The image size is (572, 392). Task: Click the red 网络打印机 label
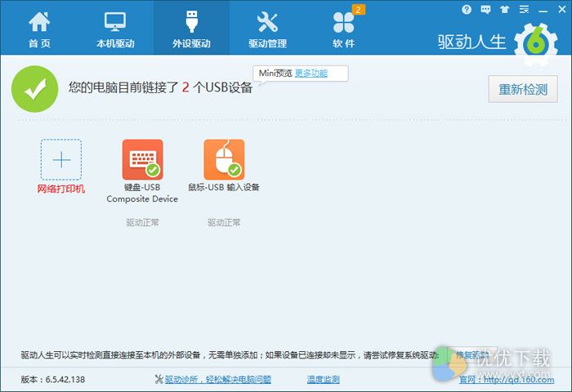[x=61, y=189]
